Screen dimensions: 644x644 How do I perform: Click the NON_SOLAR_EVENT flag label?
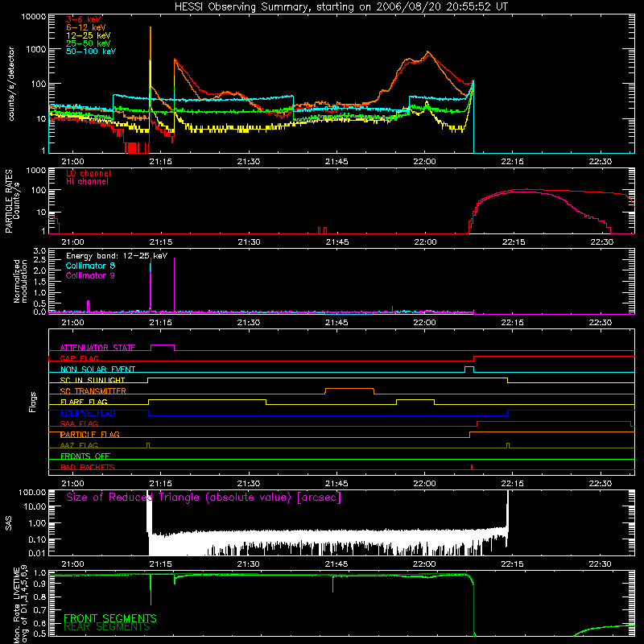[x=97, y=369]
